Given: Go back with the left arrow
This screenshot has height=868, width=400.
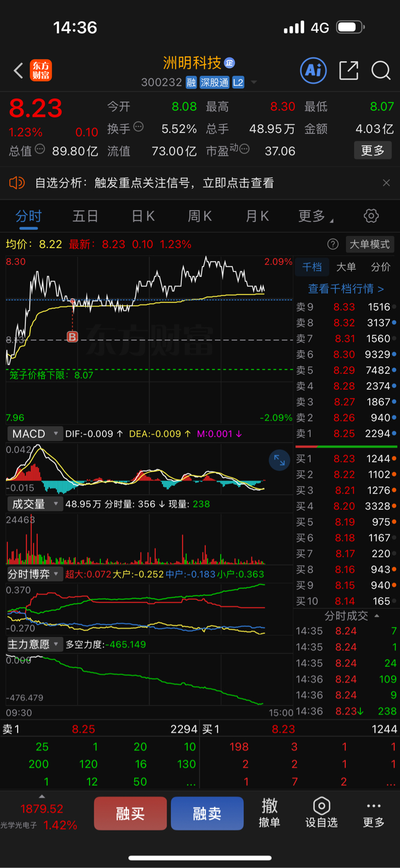Looking at the screenshot, I should (18, 70).
